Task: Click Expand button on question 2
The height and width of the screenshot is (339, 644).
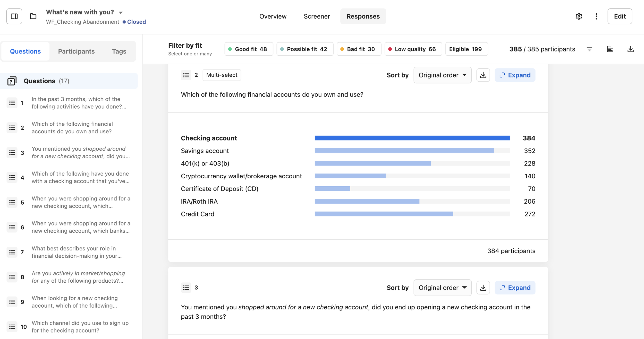Action: tap(515, 75)
